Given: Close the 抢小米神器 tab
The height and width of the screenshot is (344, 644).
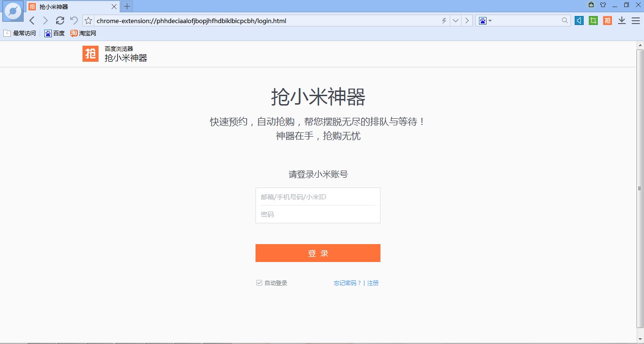Looking at the screenshot, I should (114, 7).
